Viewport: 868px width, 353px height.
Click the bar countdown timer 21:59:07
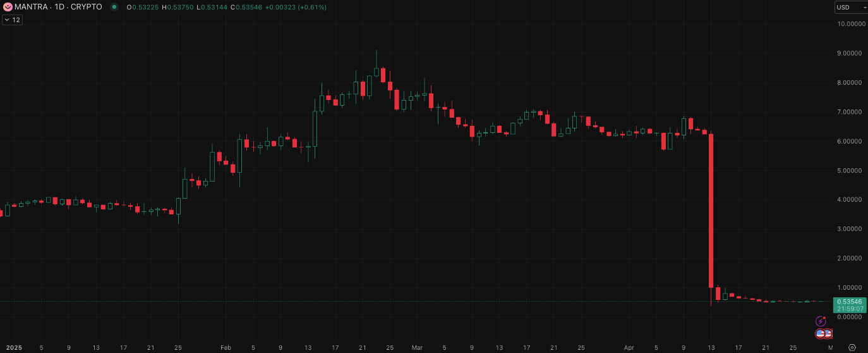[850, 309]
